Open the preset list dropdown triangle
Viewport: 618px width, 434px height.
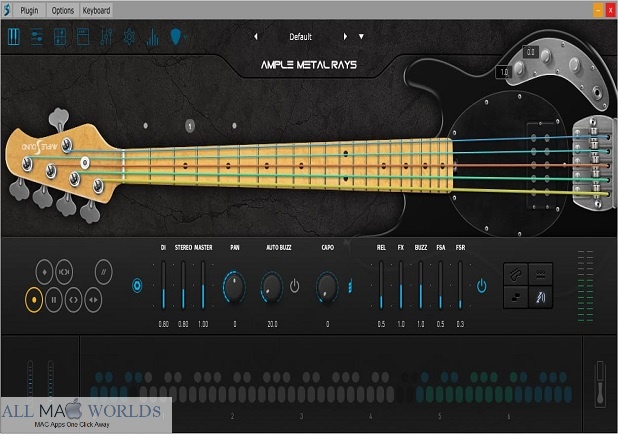[x=361, y=37]
